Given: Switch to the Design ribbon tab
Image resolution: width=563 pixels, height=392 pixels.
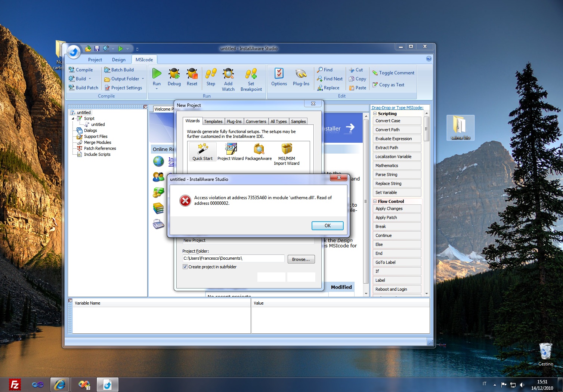Looking at the screenshot, I should [119, 60].
